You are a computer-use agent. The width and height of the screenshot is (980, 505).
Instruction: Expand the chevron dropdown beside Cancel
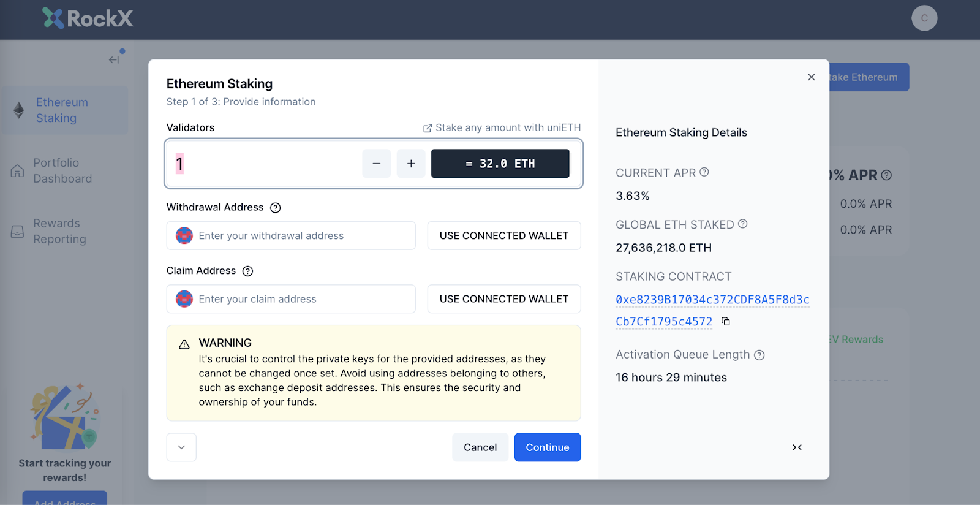(181, 447)
